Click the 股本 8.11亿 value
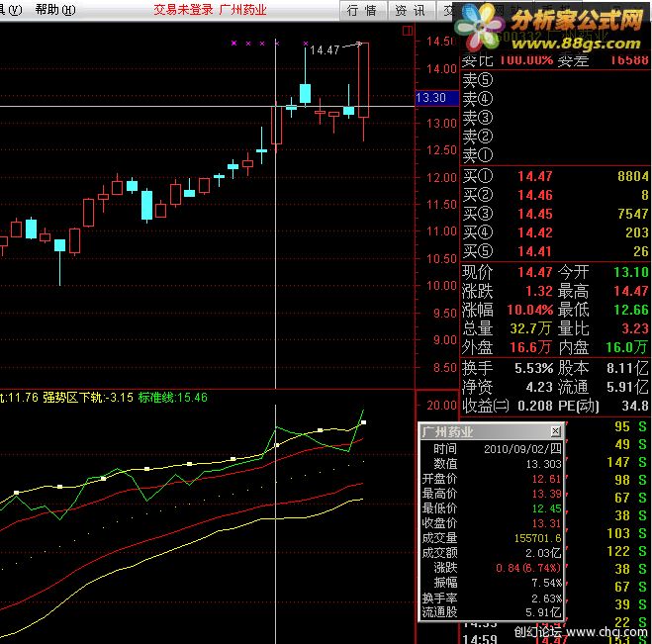The height and width of the screenshot is (644, 652). pyautogui.click(x=627, y=368)
